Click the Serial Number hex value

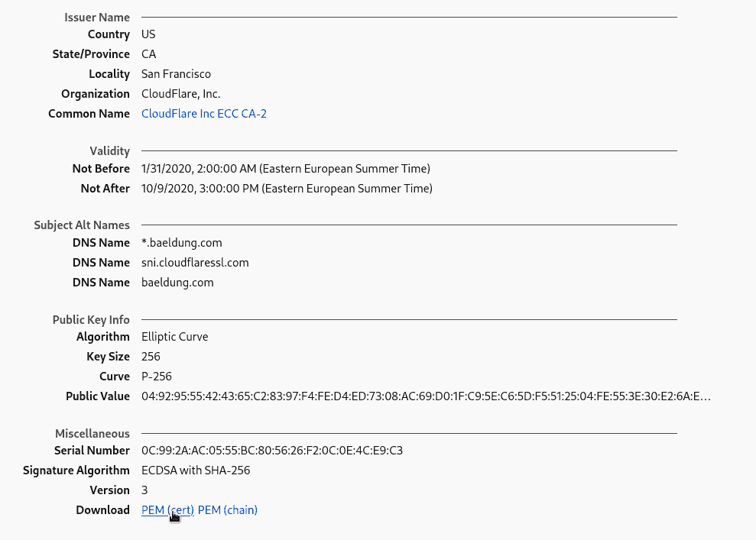click(271, 451)
